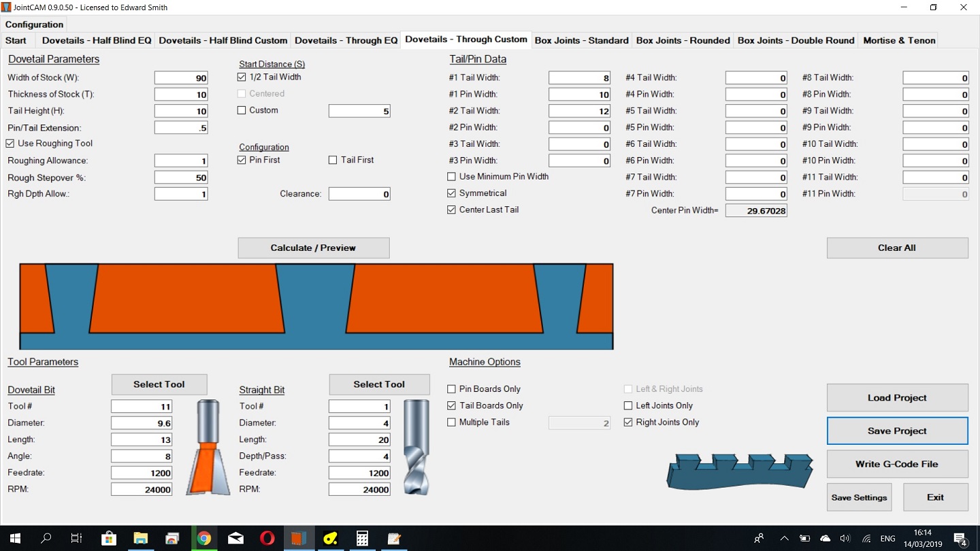Screen dimensions: 980x551
Task: Open the Configuration menu
Action: pos(34,24)
